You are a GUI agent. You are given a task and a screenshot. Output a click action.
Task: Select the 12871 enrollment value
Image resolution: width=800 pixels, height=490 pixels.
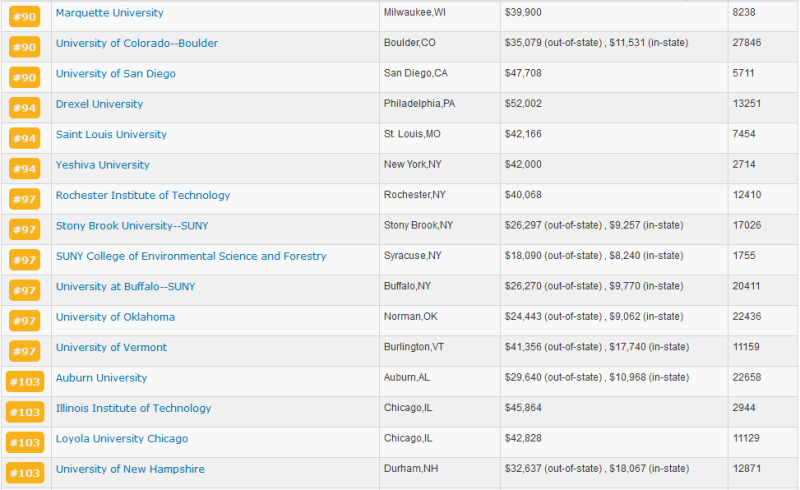747,469
